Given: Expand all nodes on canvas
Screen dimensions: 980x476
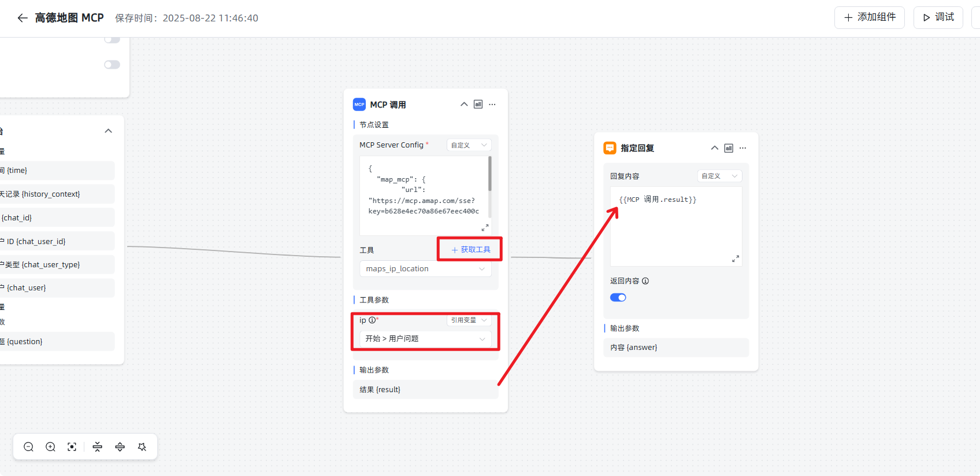Looking at the screenshot, I should click(x=120, y=447).
